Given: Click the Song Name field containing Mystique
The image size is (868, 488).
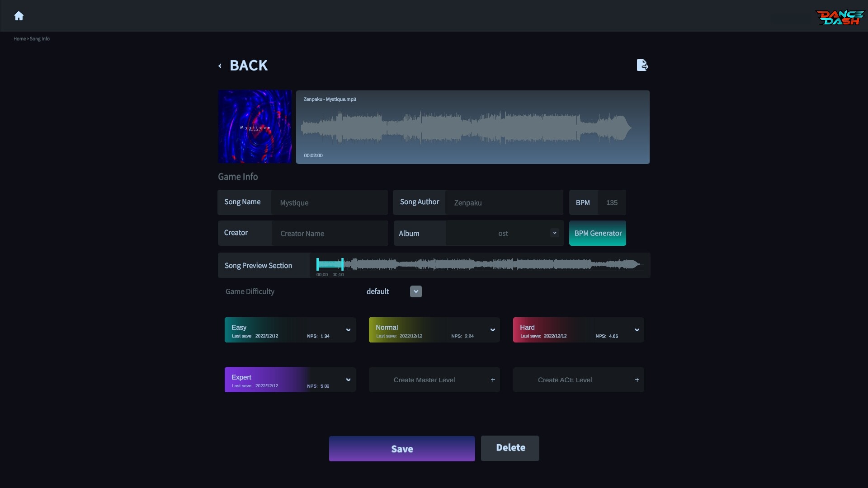Looking at the screenshot, I should pos(330,202).
